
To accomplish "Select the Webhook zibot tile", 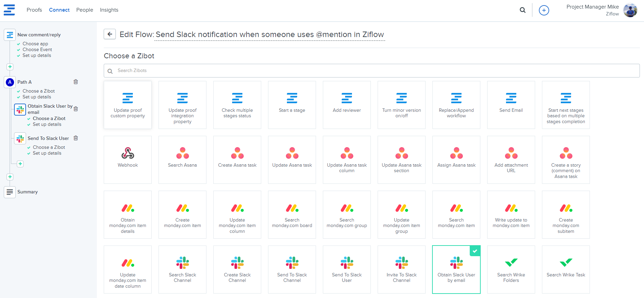I will tap(128, 159).
